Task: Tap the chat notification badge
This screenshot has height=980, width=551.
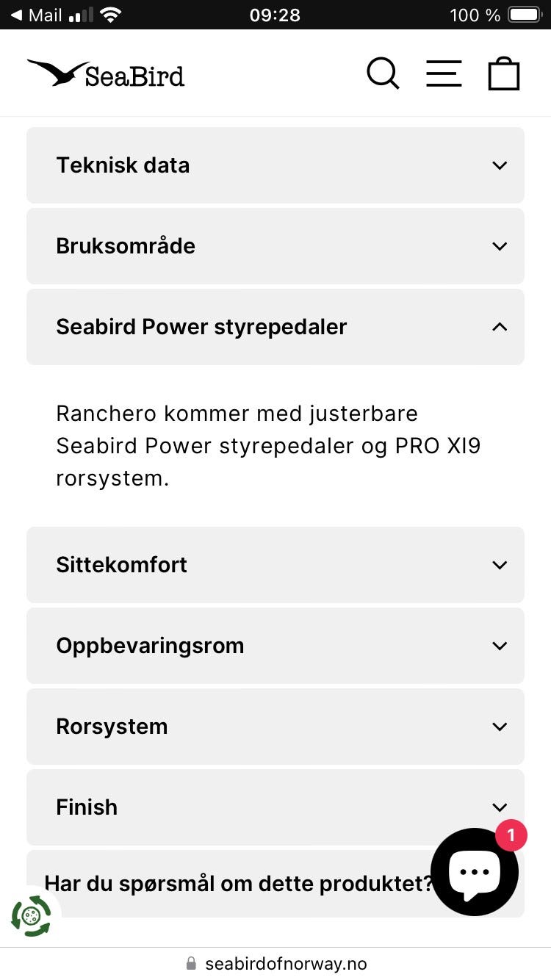Action: [x=511, y=835]
